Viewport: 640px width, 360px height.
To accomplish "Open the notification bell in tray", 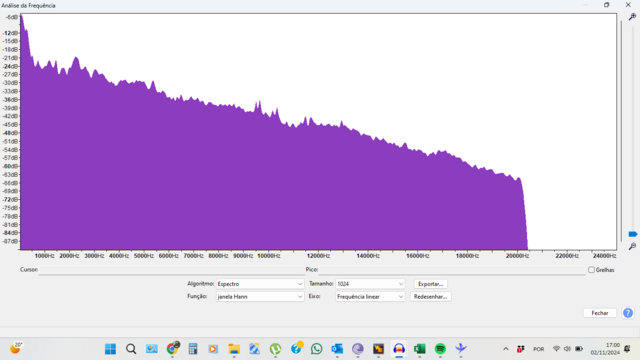I will pyautogui.click(x=627, y=349).
